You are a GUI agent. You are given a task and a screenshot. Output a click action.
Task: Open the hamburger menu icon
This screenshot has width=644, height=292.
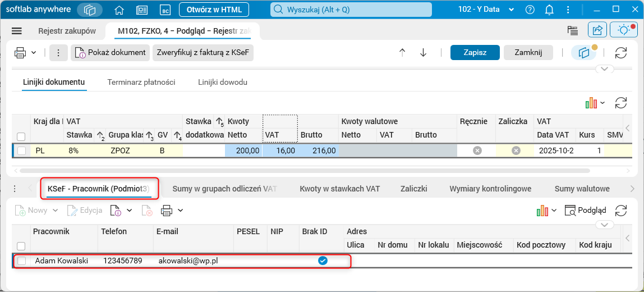(x=17, y=31)
